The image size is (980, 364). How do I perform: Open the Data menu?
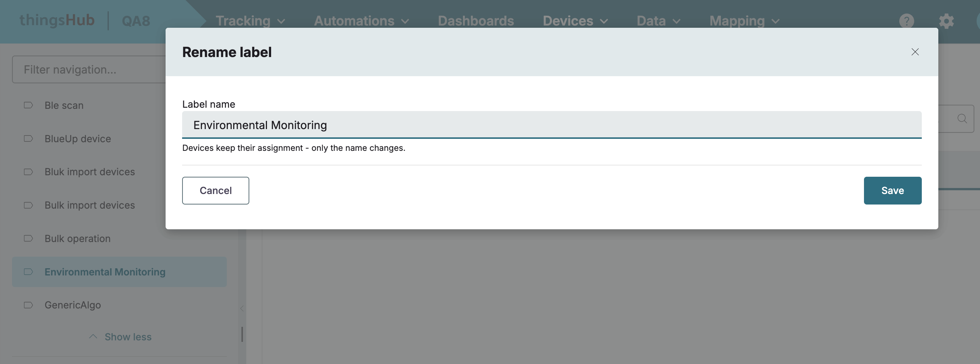659,21
